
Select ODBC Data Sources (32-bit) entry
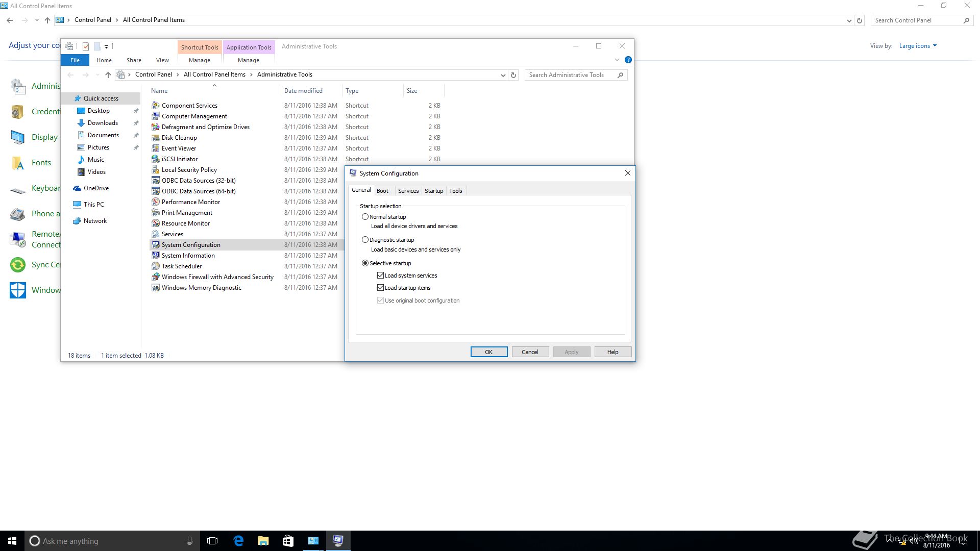pyautogui.click(x=199, y=181)
